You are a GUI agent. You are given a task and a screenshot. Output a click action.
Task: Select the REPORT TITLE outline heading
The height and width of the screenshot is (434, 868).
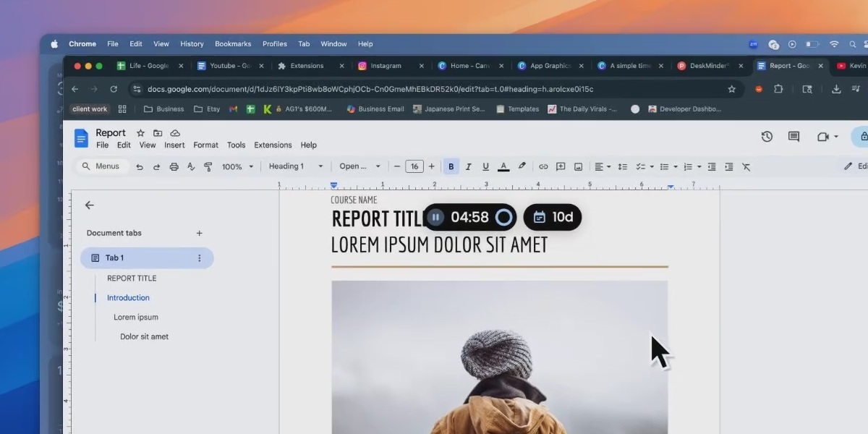pyautogui.click(x=132, y=278)
